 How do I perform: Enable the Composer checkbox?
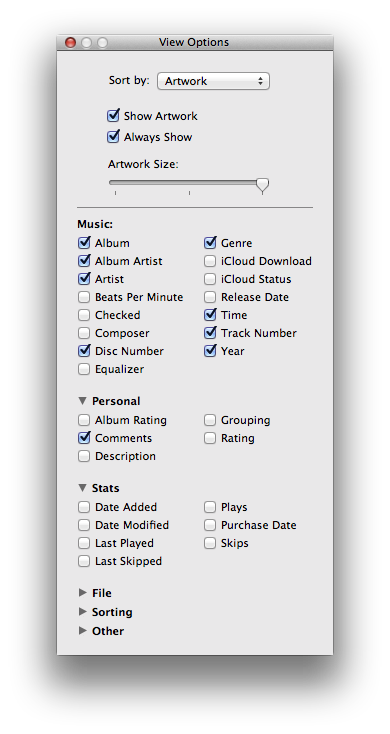click(x=84, y=333)
